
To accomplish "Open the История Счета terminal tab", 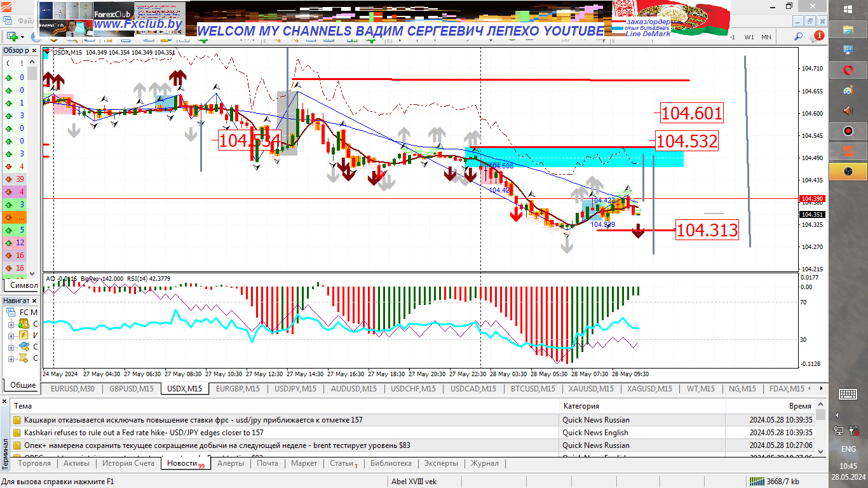I will (x=128, y=463).
